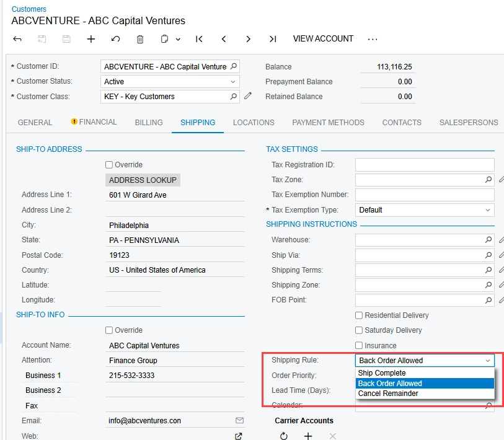The height and width of the screenshot is (440, 504).
Task: Click the Save disk icon
Action: coord(66,39)
